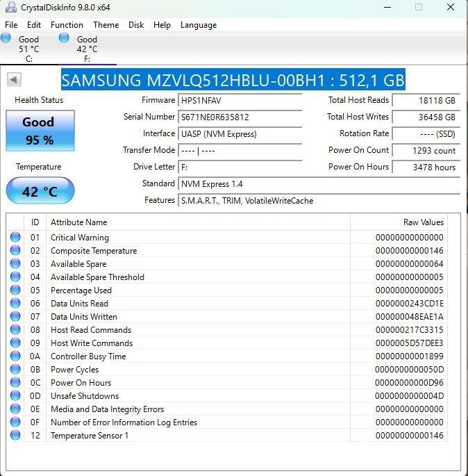Click the status orb for Critical Warning

pos(15,238)
